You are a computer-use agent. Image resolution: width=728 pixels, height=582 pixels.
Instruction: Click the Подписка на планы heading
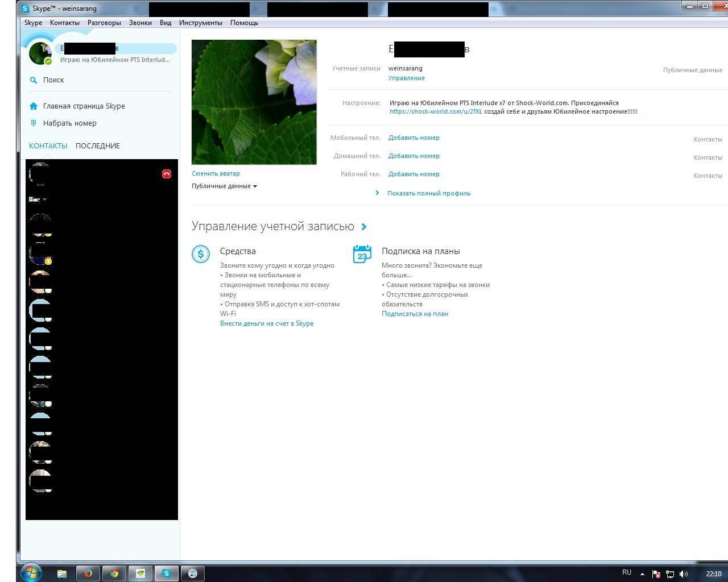(421, 251)
